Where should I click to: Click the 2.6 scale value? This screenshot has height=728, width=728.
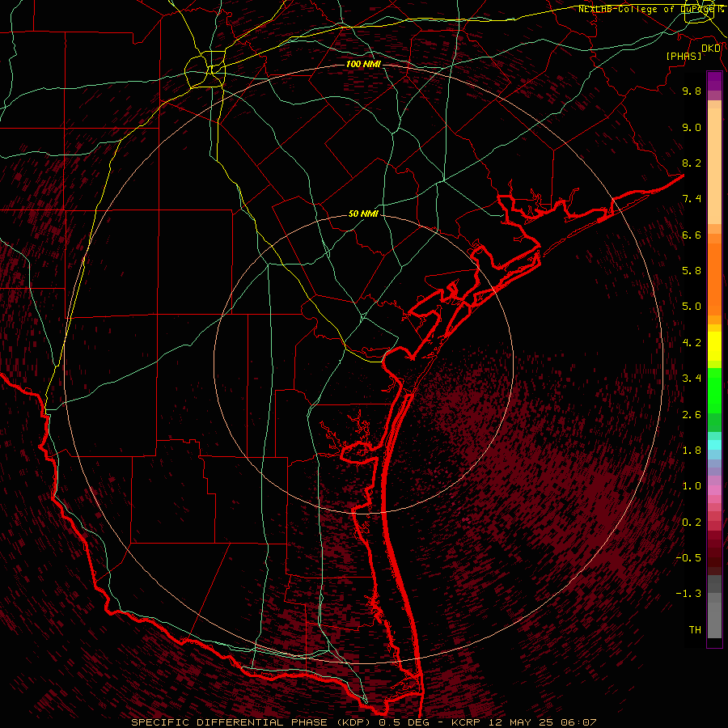[692, 415]
